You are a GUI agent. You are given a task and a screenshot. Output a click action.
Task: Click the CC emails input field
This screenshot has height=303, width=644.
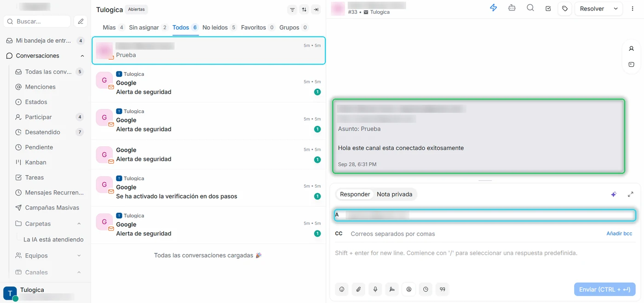477,234
